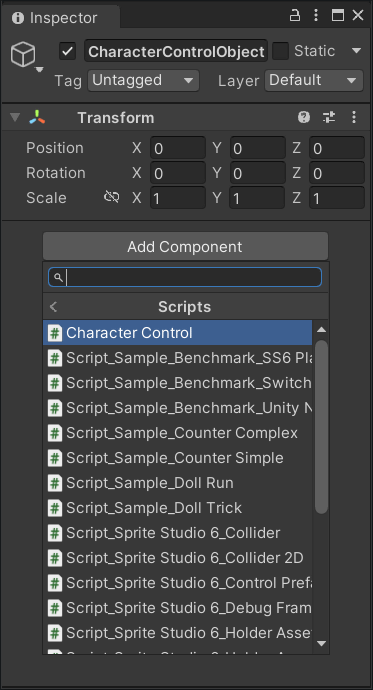
Task: Click the scripts list scroll up arrow
Action: click(x=322, y=330)
